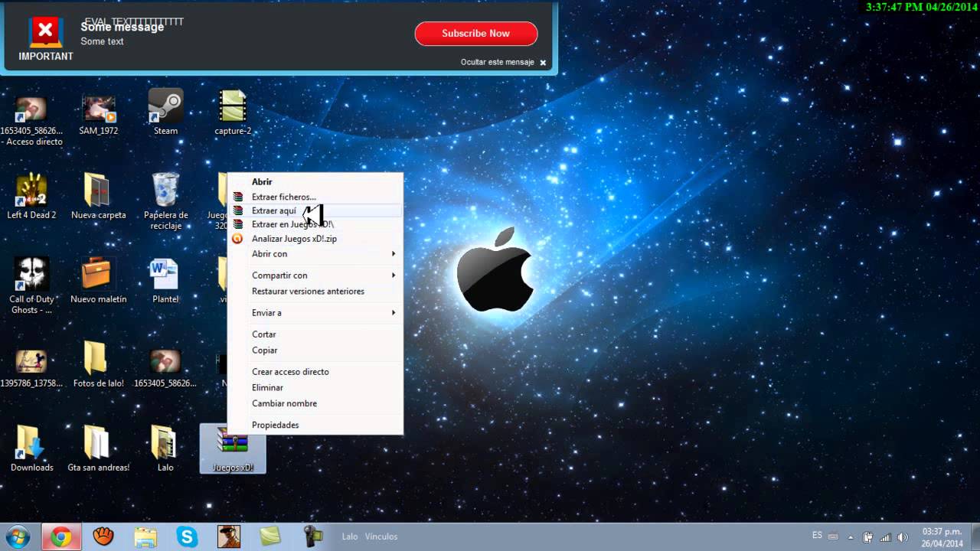Open Propiedades from context menu
The image size is (980, 551).
click(315, 425)
